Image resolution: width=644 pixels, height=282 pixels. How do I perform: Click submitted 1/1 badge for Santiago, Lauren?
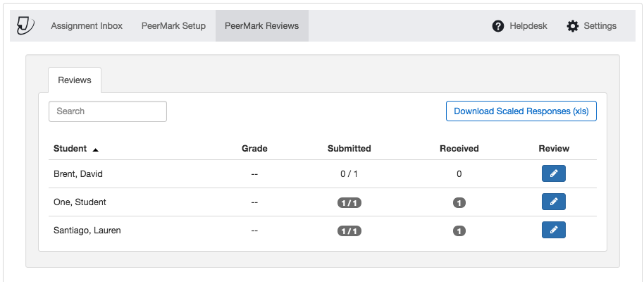click(x=349, y=231)
